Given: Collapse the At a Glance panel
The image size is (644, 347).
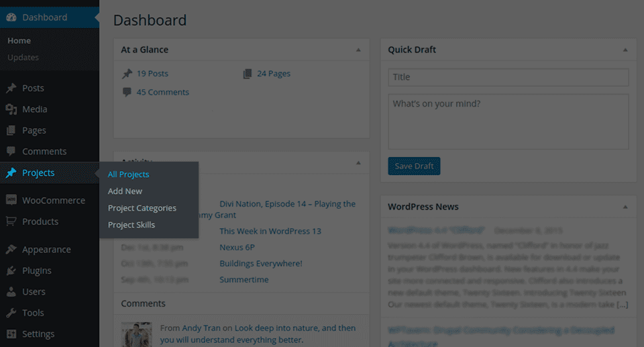Looking at the screenshot, I should (x=358, y=50).
